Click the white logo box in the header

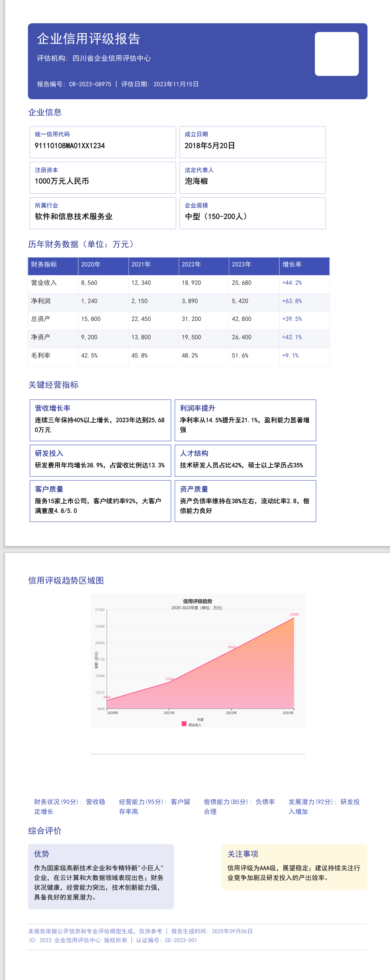coord(337,54)
